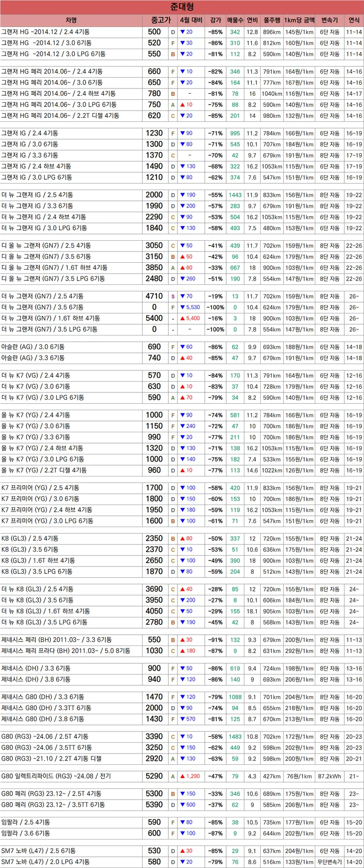
Task: Click the "무단변속기" transmission cell
Action: coord(330,862)
